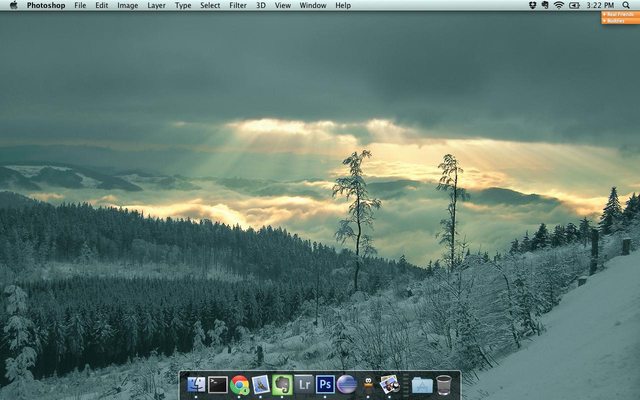Launch Lightroom from the Dock

point(304,384)
